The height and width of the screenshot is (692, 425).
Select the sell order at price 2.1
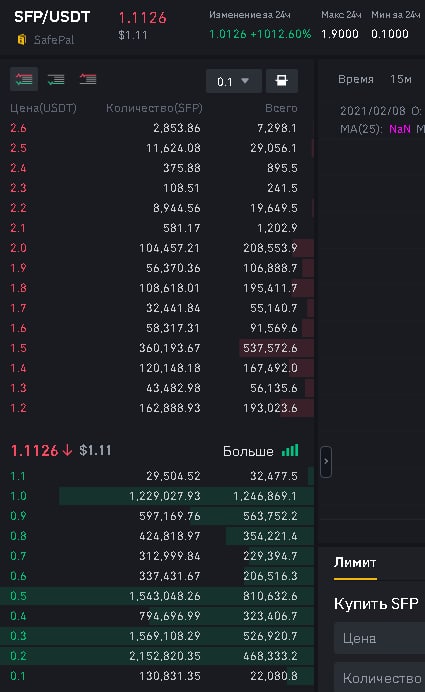click(x=157, y=228)
